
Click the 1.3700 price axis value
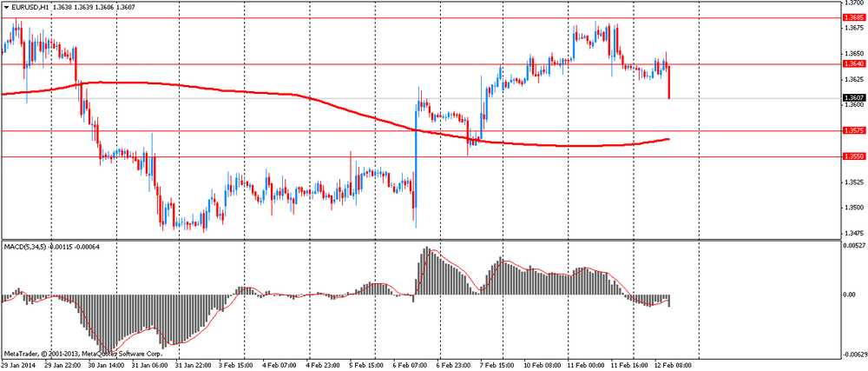click(x=853, y=3)
